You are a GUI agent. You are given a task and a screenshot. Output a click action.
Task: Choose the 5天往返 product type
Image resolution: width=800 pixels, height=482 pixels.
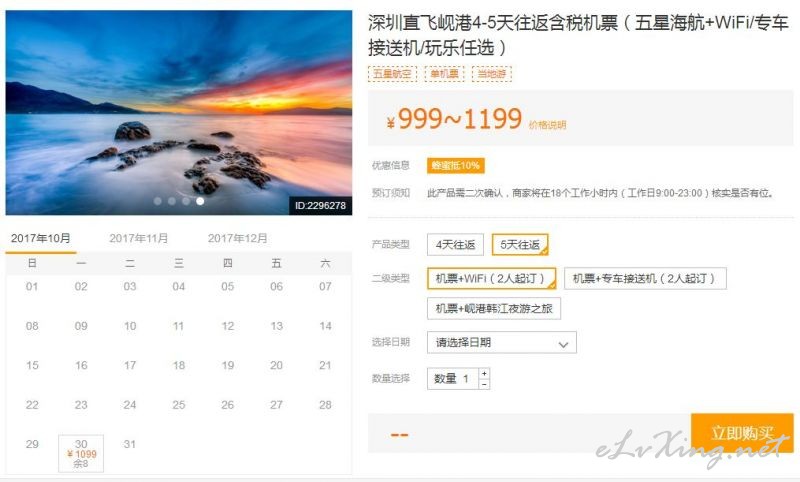click(x=520, y=245)
